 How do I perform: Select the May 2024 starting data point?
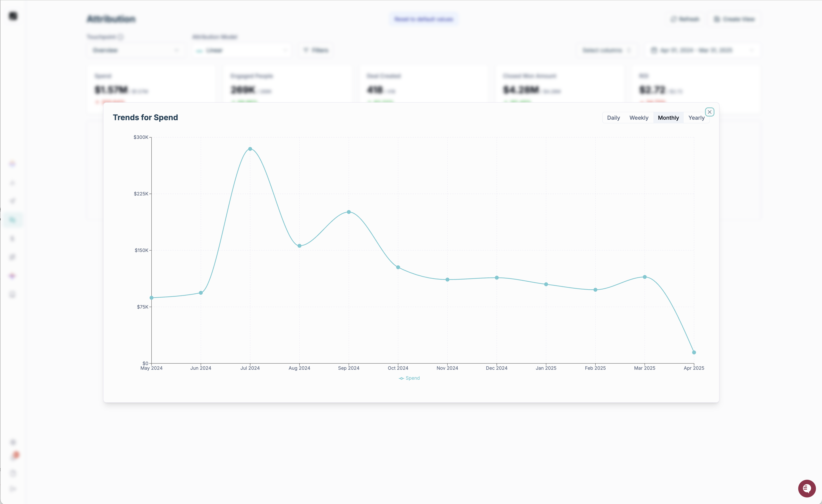coord(152,298)
